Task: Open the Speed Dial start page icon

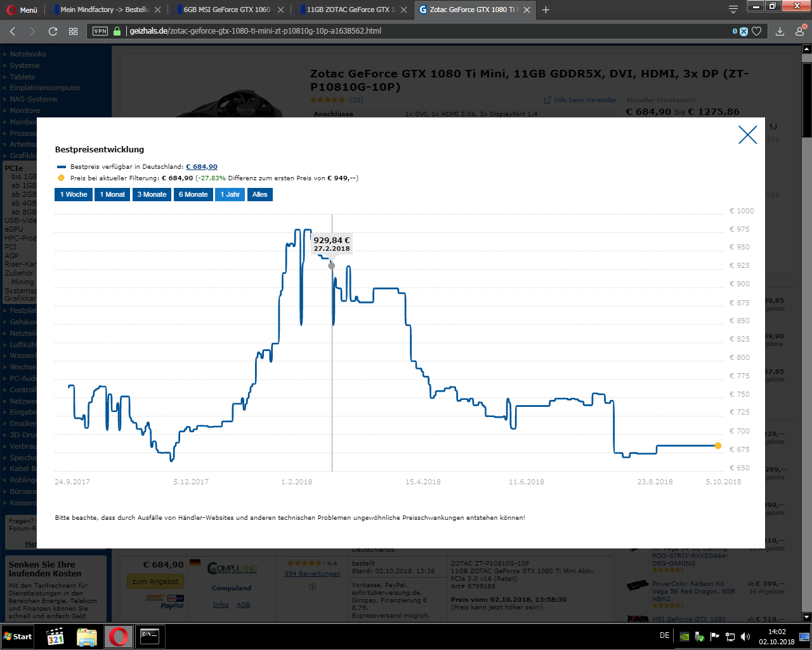Action: [73, 31]
